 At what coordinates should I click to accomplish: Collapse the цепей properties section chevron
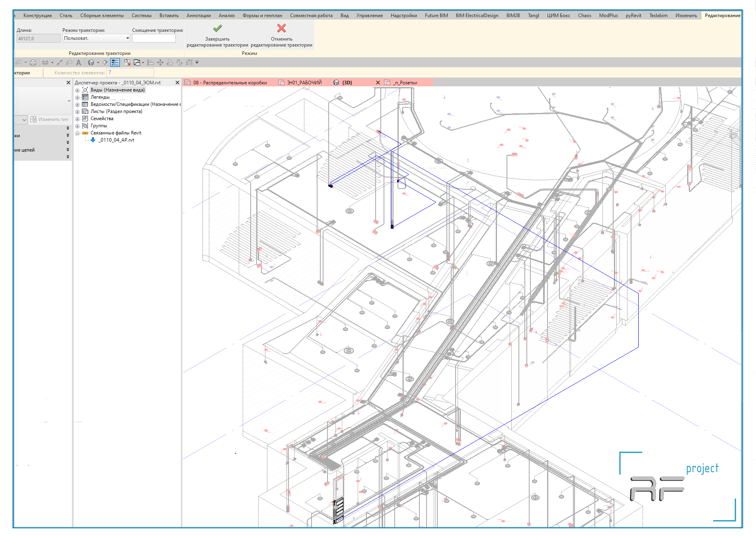click(x=68, y=150)
